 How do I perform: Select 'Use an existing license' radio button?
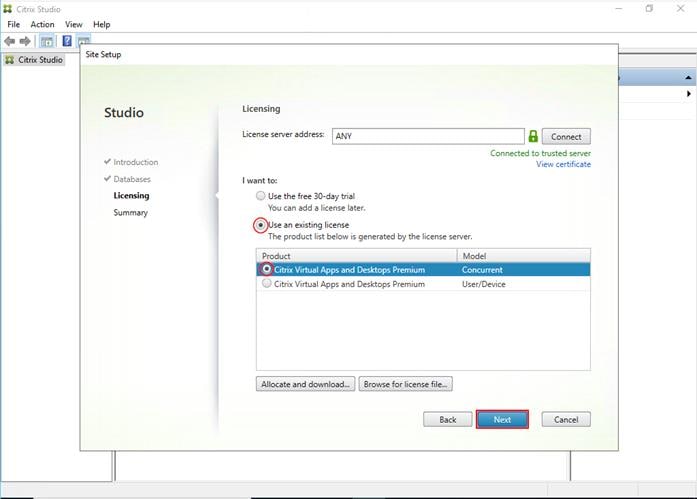[x=260, y=225]
